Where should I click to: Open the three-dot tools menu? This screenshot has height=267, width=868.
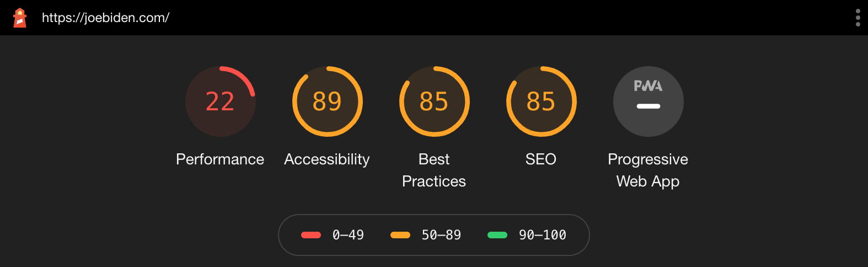point(858,18)
